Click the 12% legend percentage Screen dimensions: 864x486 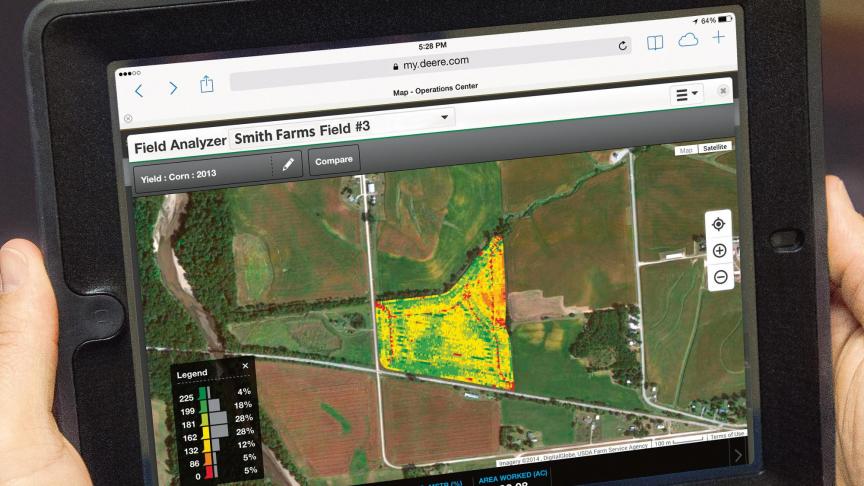click(246, 444)
